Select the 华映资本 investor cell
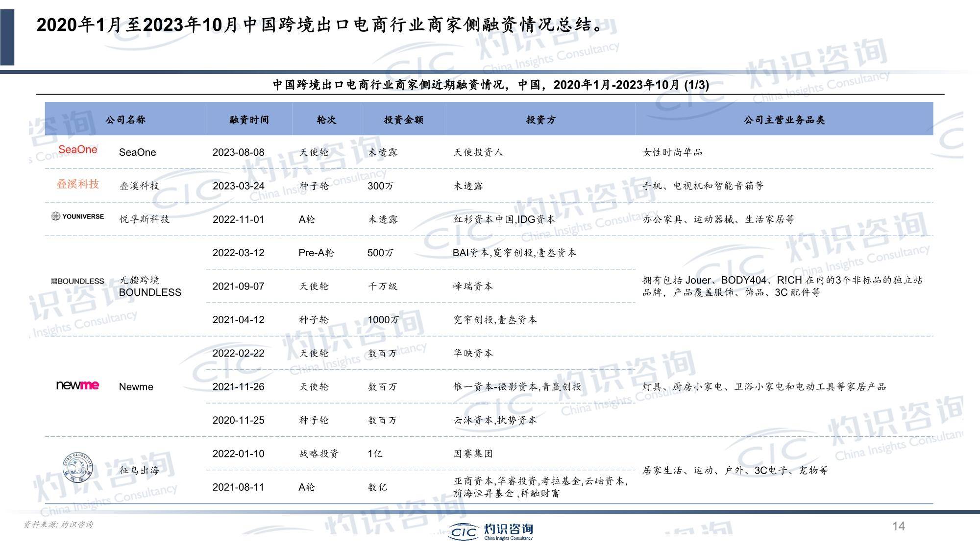The height and width of the screenshot is (551, 980). coord(473,353)
